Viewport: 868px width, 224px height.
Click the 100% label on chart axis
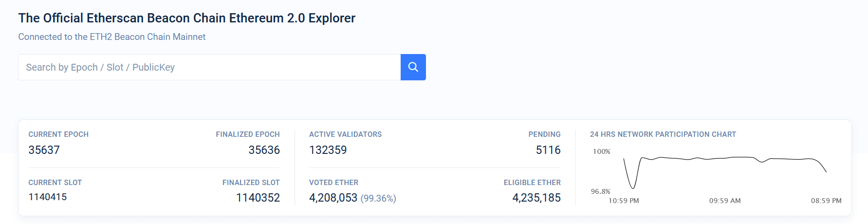[601, 151]
